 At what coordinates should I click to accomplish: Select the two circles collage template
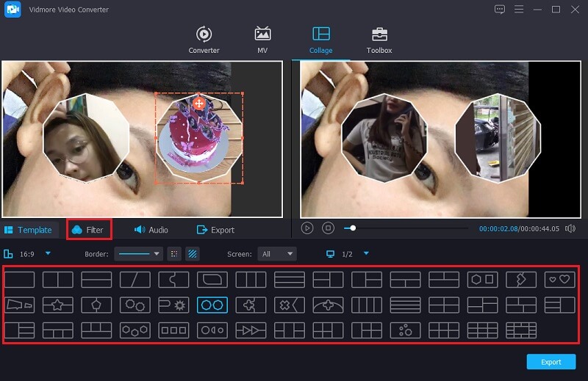(212, 305)
